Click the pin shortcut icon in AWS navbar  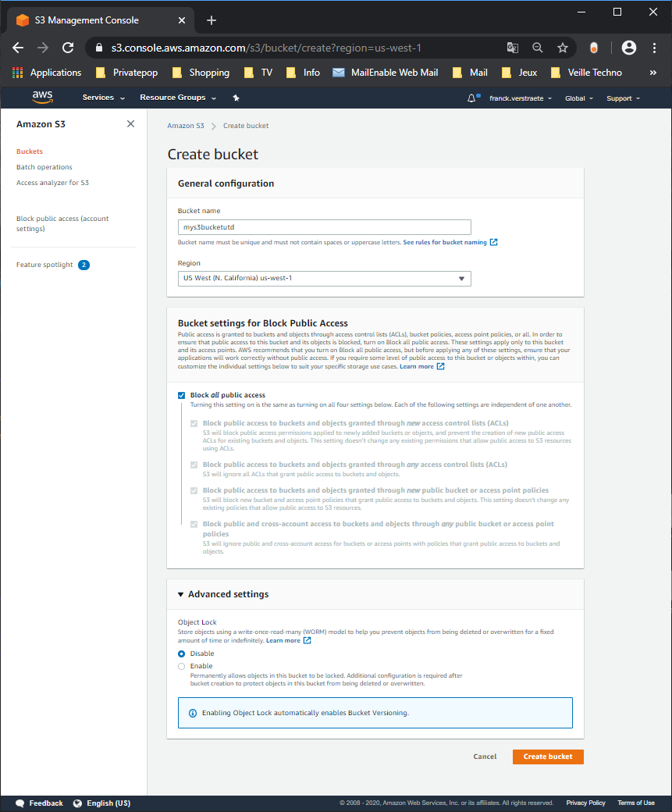click(x=236, y=98)
